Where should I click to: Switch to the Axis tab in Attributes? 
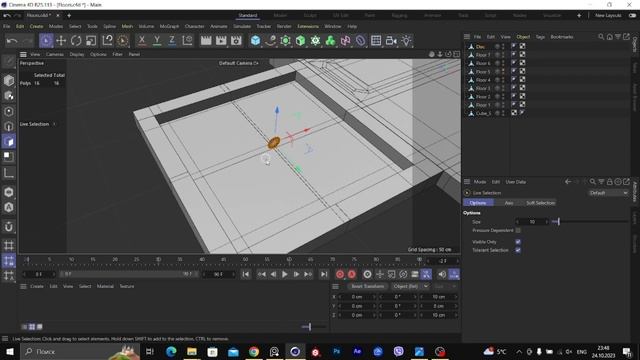coord(509,203)
